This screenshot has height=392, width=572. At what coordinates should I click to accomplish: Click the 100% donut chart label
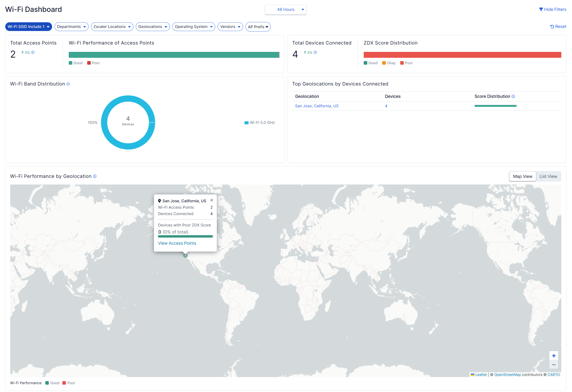[x=93, y=122]
